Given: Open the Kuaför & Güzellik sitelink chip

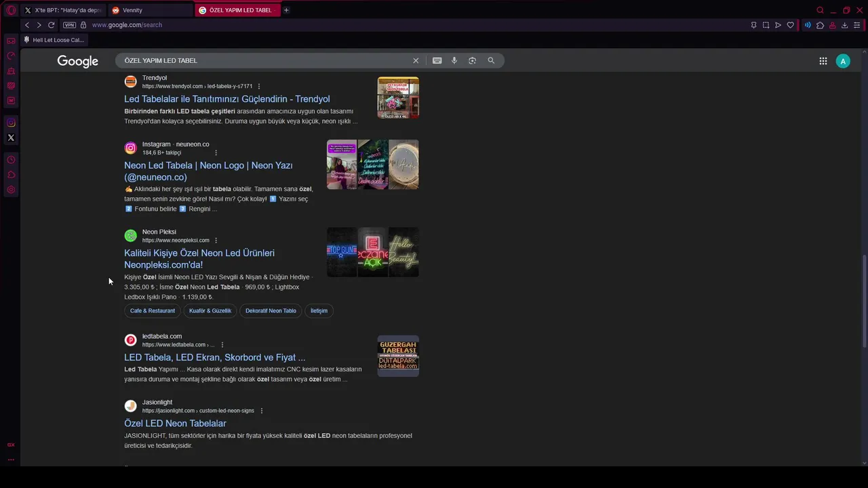Looking at the screenshot, I should pyautogui.click(x=210, y=310).
